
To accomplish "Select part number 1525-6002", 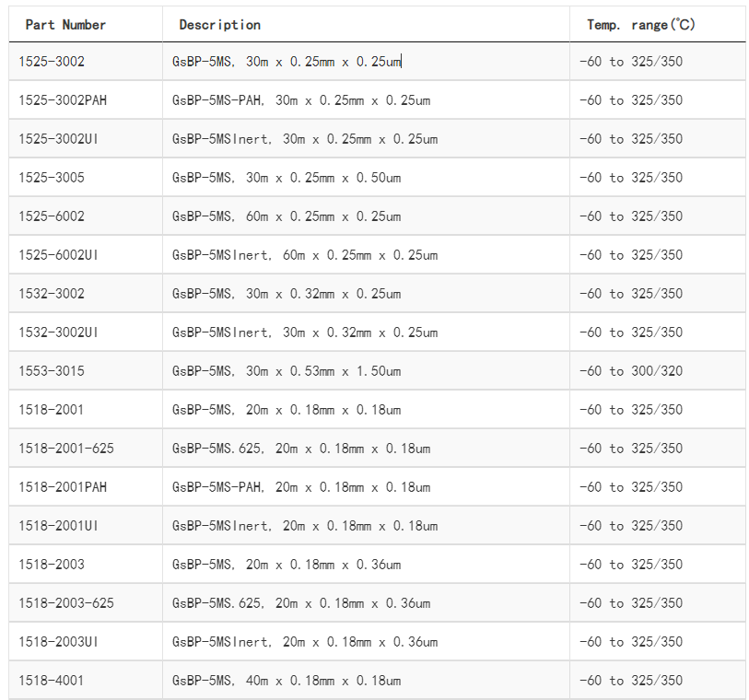I will [52, 216].
